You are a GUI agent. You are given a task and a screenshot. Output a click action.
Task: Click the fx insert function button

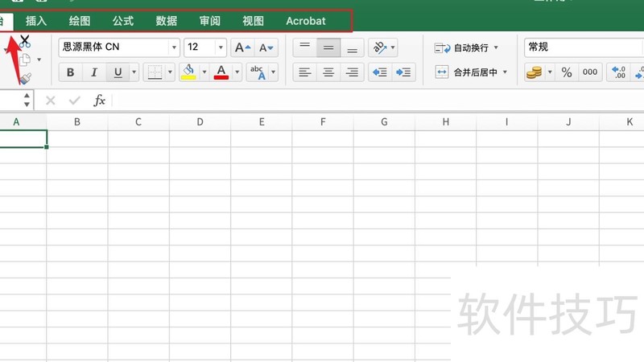coord(99,101)
